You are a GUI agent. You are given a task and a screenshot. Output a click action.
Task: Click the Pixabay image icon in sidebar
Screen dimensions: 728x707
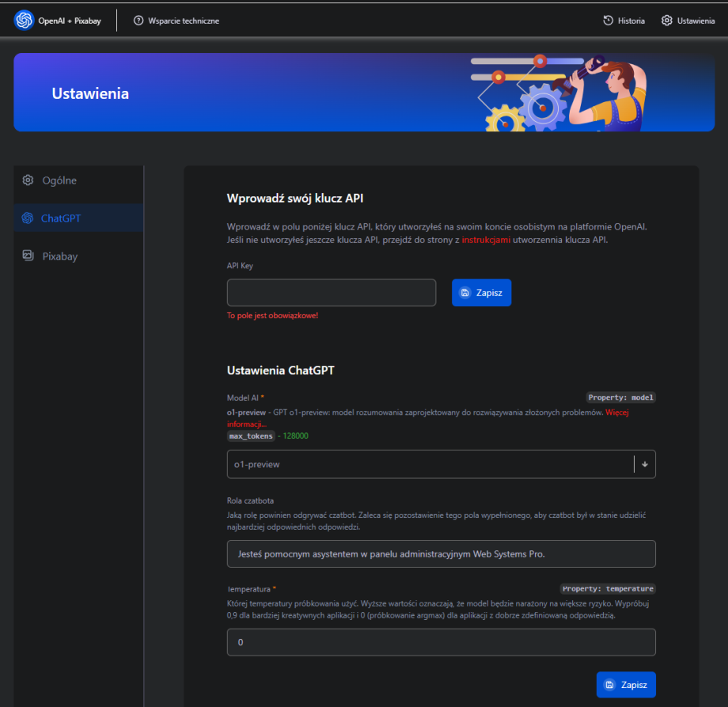(28, 256)
